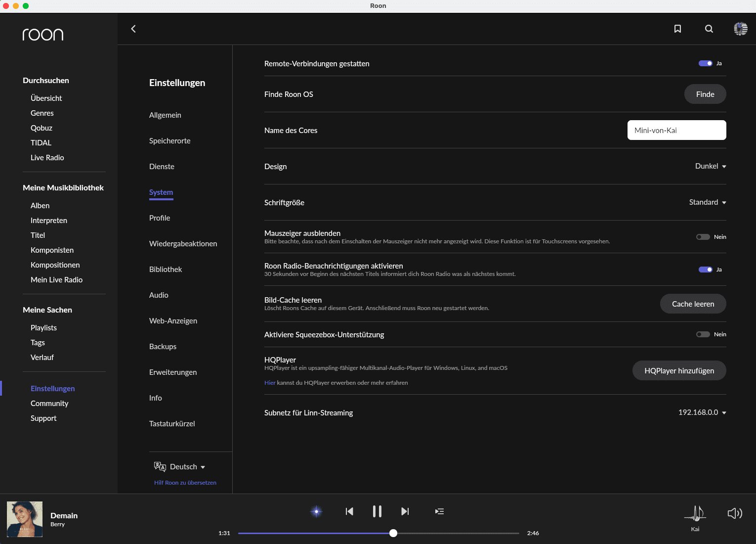Click the Hier link for HQPlayer
Screen dimensions: 756x544
tap(270, 383)
